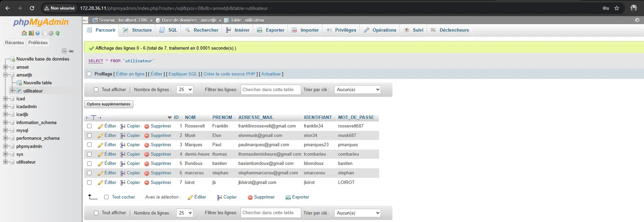The width and height of the screenshot is (644, 222).
Task: Click the utilisateur table icon in tree
Action: click(19, 91)
